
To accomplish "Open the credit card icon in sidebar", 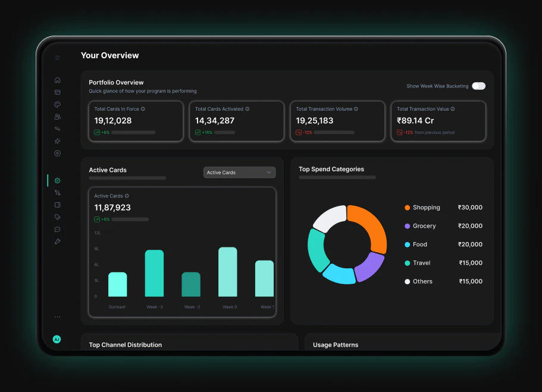I will coord(57,92).
